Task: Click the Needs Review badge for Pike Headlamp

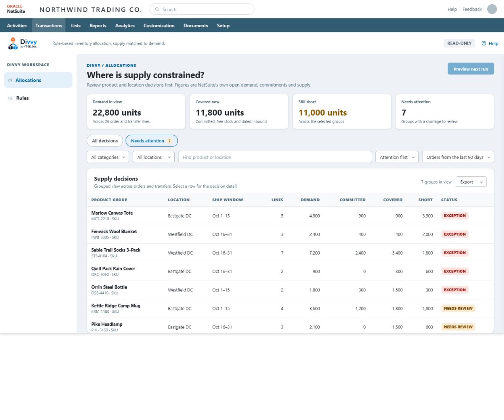Action: 458,327
